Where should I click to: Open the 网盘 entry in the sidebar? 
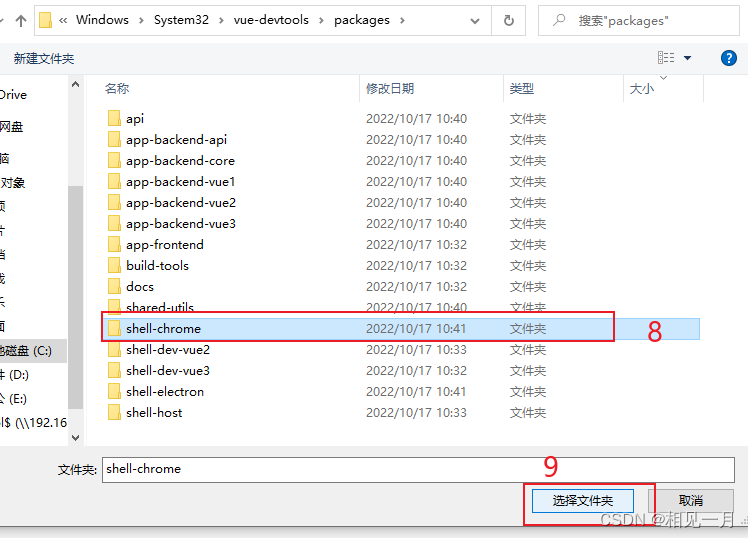pos(11,126)
